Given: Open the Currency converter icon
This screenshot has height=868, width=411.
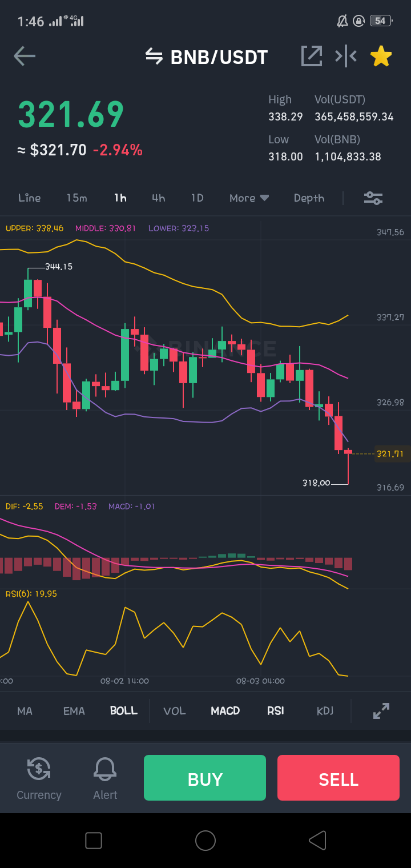Looking at the screenshot, I should coord(39,779).
